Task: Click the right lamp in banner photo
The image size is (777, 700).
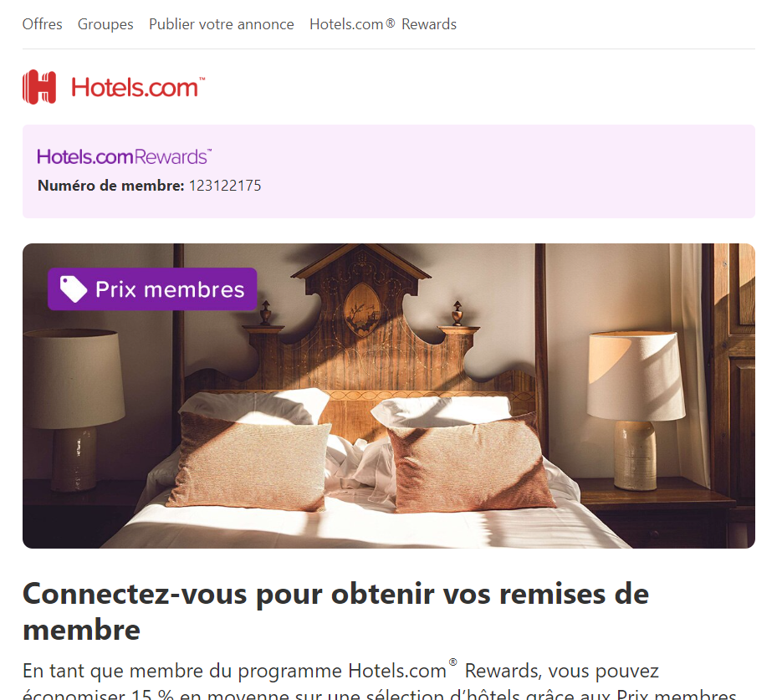Action: (x=636, y=411)
